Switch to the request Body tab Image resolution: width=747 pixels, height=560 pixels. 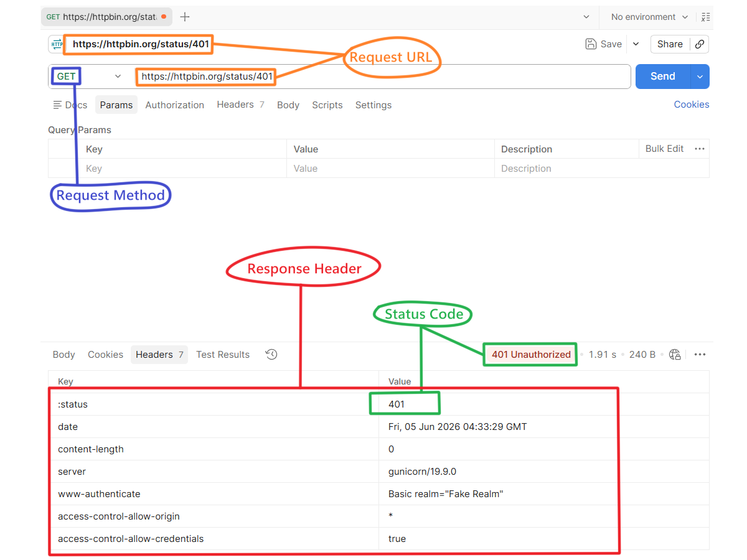coord(288,105)
